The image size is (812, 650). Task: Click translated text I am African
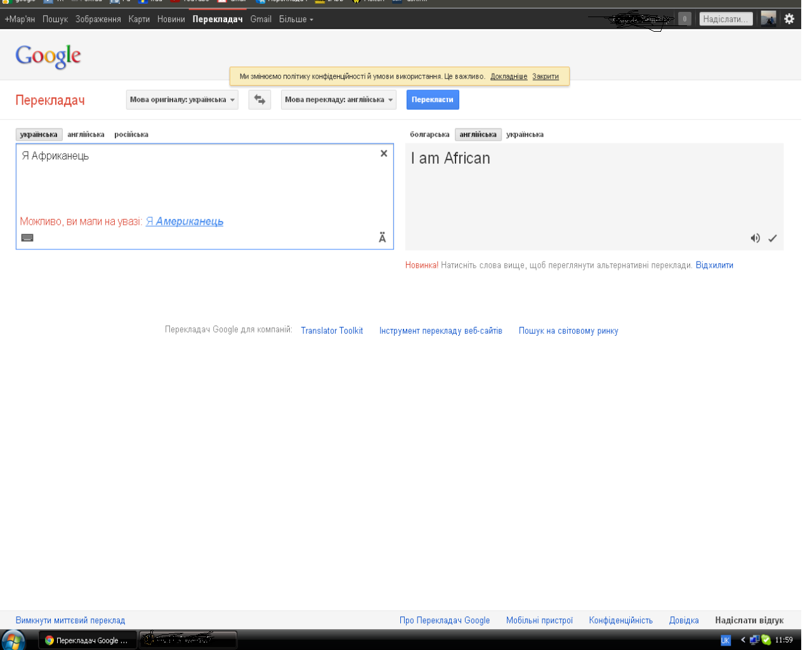click(x=450, y=158)
